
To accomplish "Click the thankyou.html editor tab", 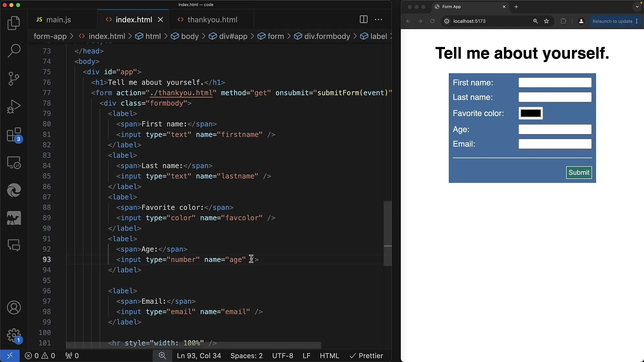I will (x=212, y=19).
